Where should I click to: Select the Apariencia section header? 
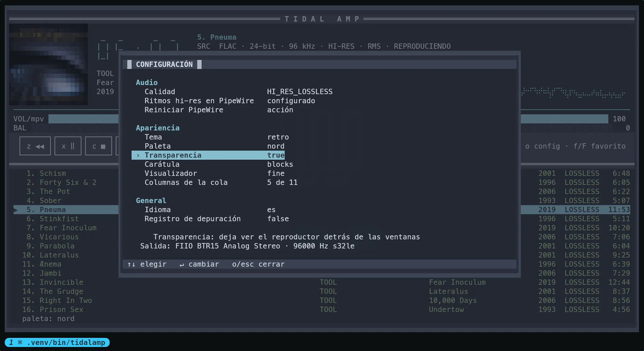pos(157,128)
